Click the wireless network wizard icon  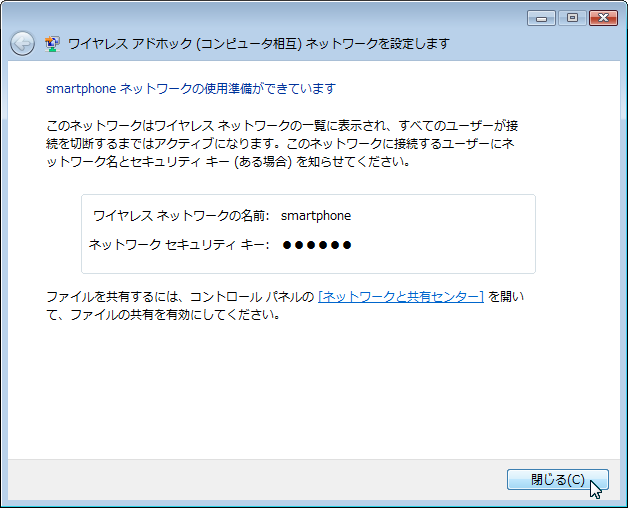pyautogui.click(x=52, y=44)
